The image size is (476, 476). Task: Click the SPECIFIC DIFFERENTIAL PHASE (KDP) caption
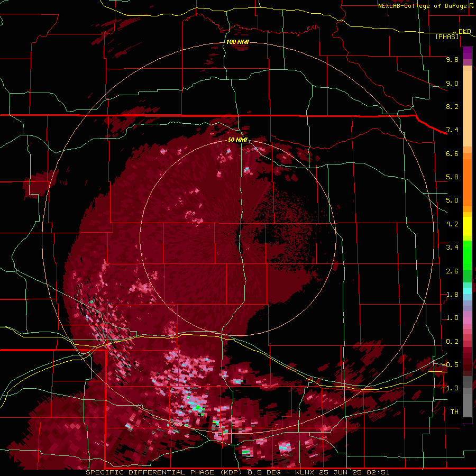click(164, 472)
